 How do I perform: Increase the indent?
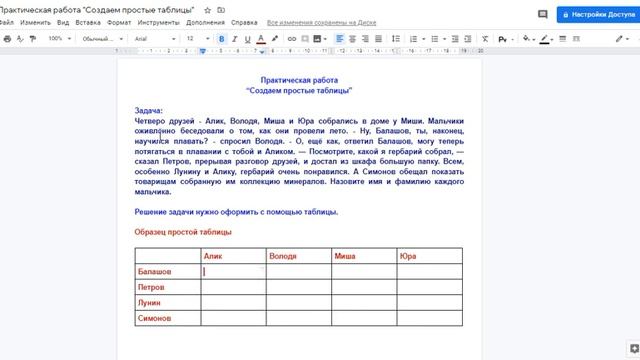pos(468,39)
